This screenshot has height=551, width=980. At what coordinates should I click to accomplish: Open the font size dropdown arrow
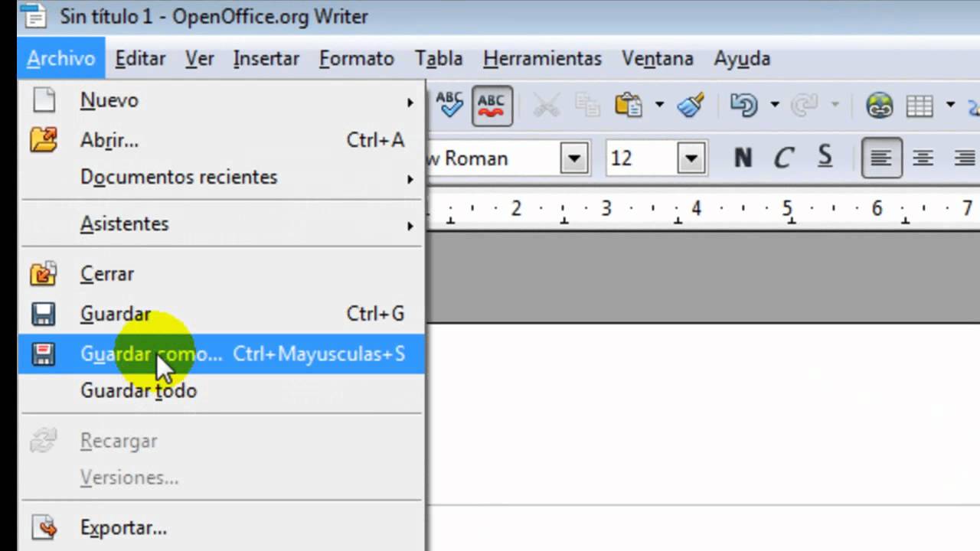(691, 158)
